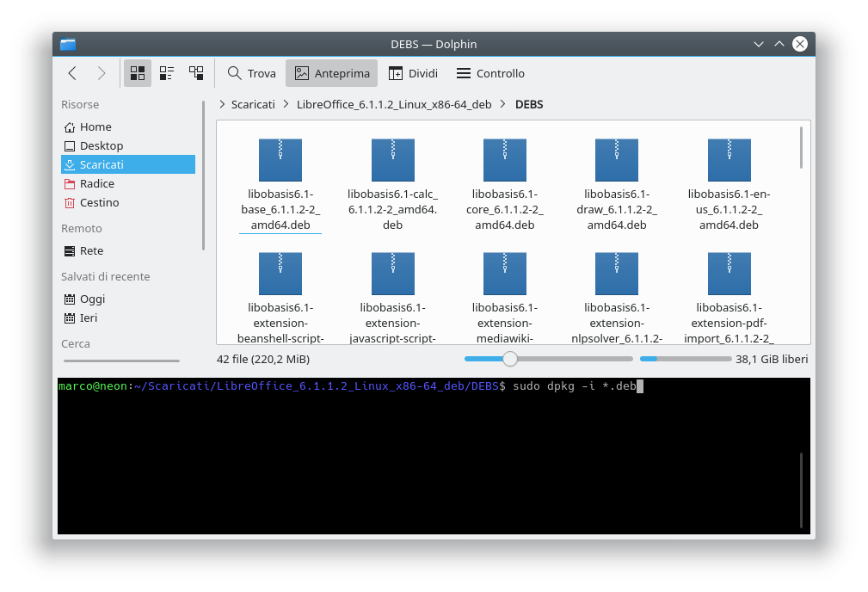The image size is (868, 592).
Task: Select extension-mediawiki archive icon
Action: click(505, 274)
